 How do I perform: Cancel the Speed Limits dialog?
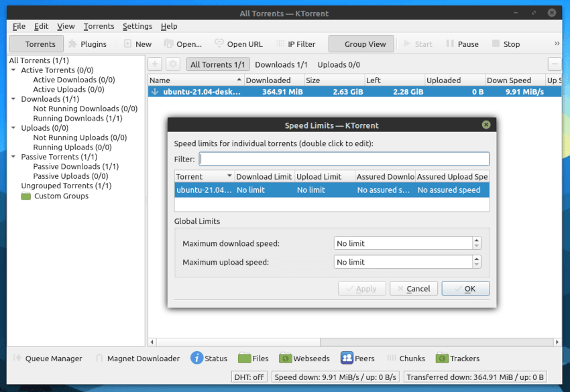click(414, 289)
